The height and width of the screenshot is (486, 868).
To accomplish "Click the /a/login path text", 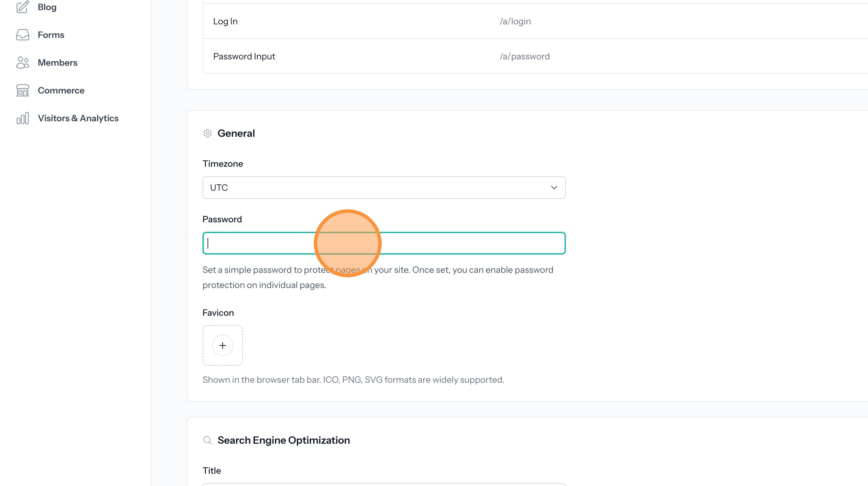I will [515, 21].
